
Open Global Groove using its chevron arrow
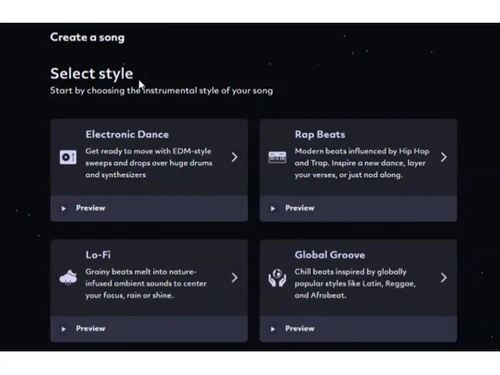(x=443, y=278)
